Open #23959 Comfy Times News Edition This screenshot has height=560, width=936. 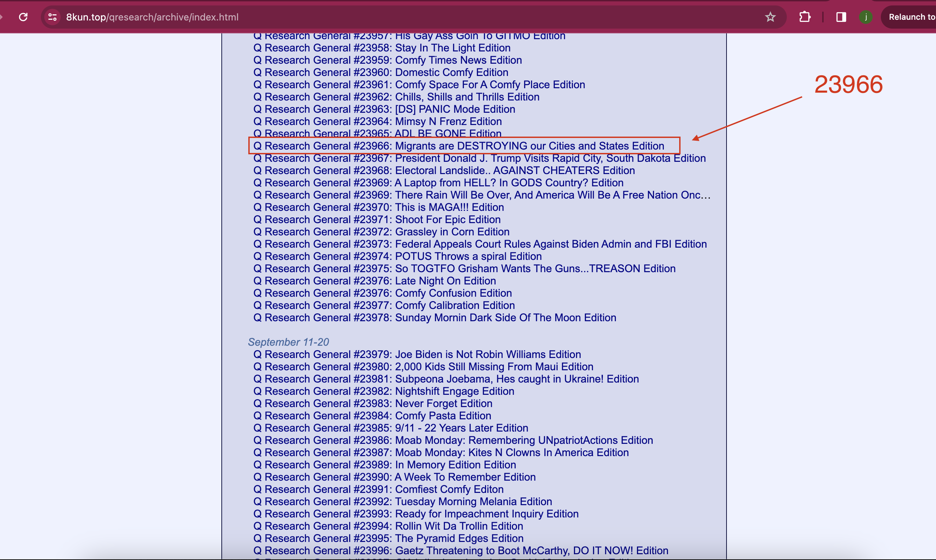388,60
